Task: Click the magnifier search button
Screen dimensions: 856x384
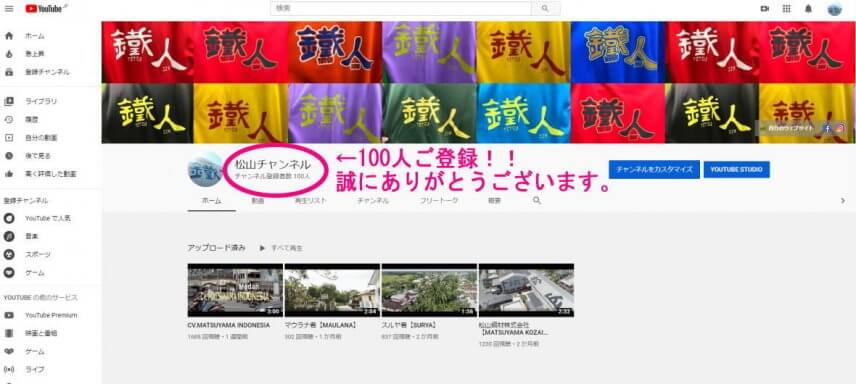Action: (x=545, y=8)
